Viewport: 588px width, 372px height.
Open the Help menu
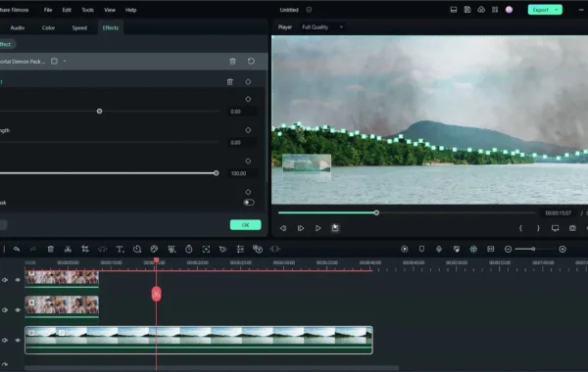[130, 10]
